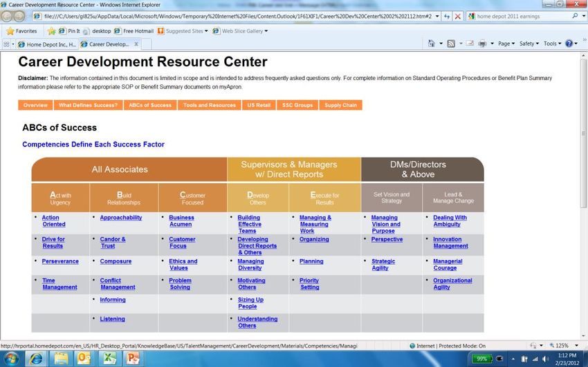This screenshot has width=588, height=367.
Task: Open the Drive for Results link
Action: click(x=53, y=243)
